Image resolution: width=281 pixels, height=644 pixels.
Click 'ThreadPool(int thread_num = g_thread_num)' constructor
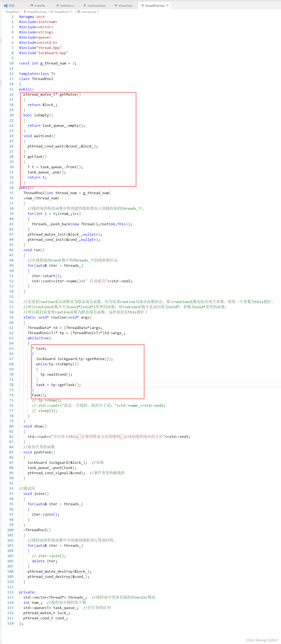pos(67,193)
